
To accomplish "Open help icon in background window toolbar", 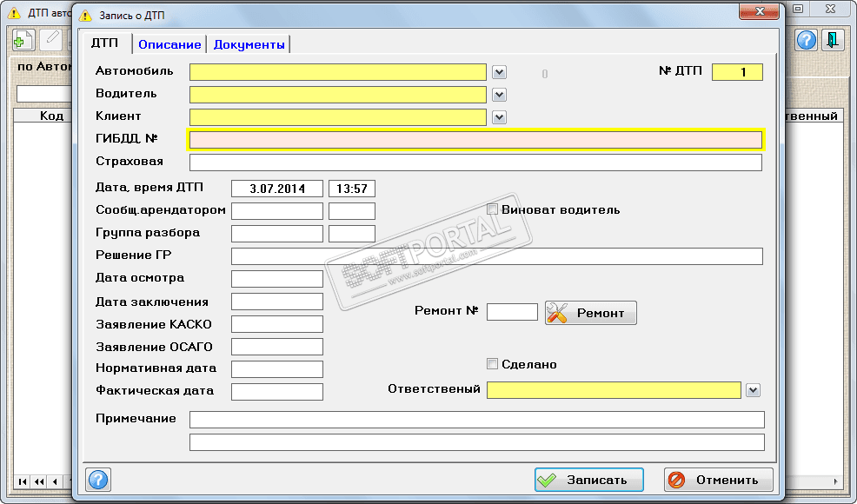I will [x=807, y=40].
